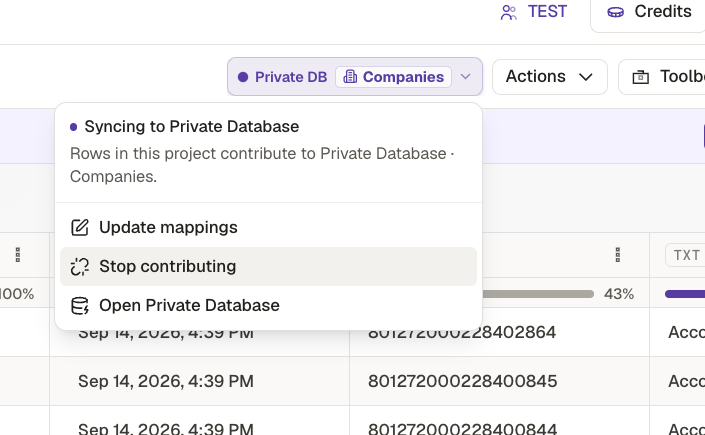Click the Stop contributing unlink icon
The image size is (705, 435).
coord(80,266)
